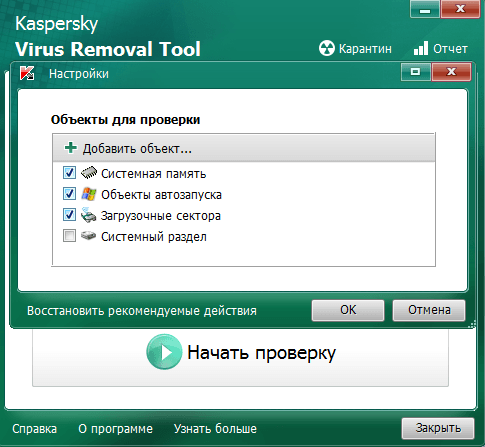Enable the Системный раздел checkbox
This screenshot has height=447, width=485.
(x=69, y=236)
